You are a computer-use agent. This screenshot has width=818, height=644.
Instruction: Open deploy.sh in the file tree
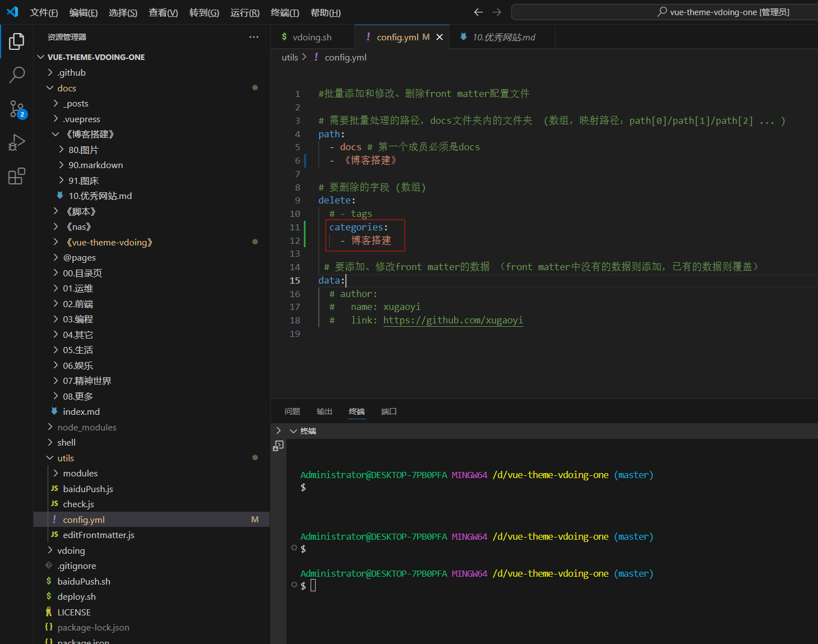click(x=151, y=596)
